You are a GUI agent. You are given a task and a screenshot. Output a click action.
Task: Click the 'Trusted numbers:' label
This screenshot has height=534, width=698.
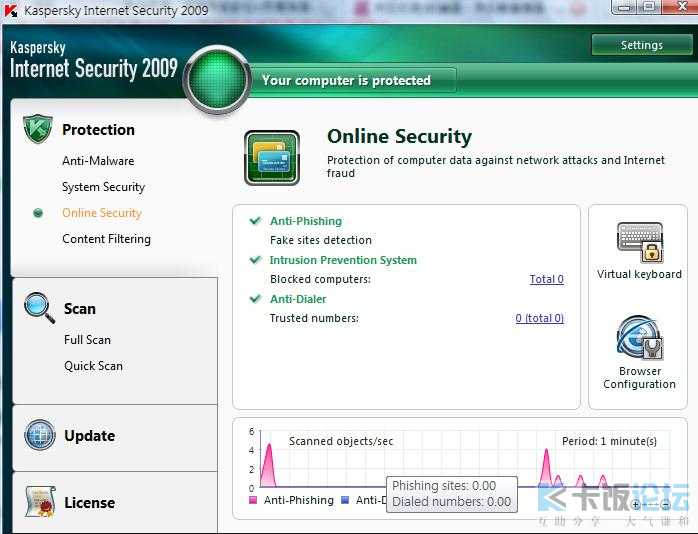click(314, 318)
